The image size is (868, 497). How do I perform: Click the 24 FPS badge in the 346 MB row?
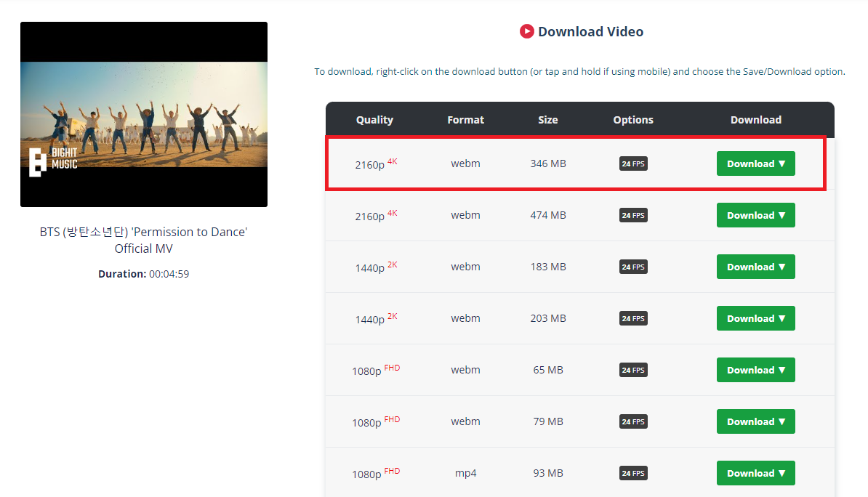[633, 164]
